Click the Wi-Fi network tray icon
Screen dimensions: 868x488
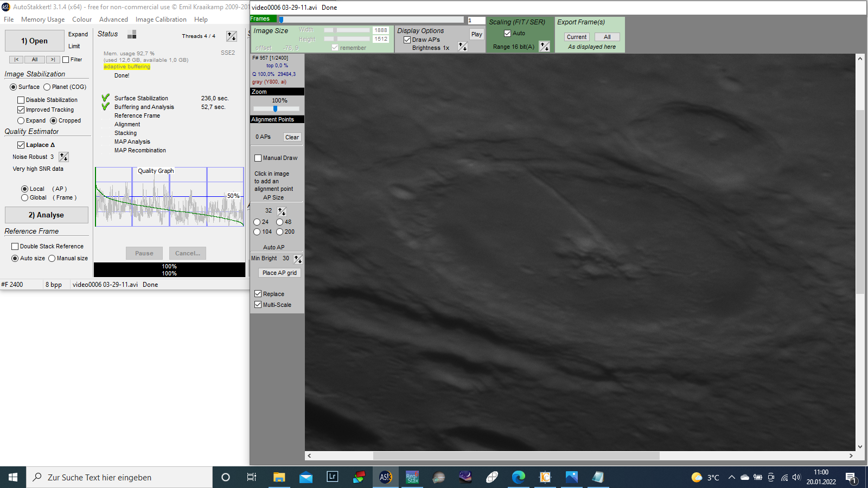point(784,477)
